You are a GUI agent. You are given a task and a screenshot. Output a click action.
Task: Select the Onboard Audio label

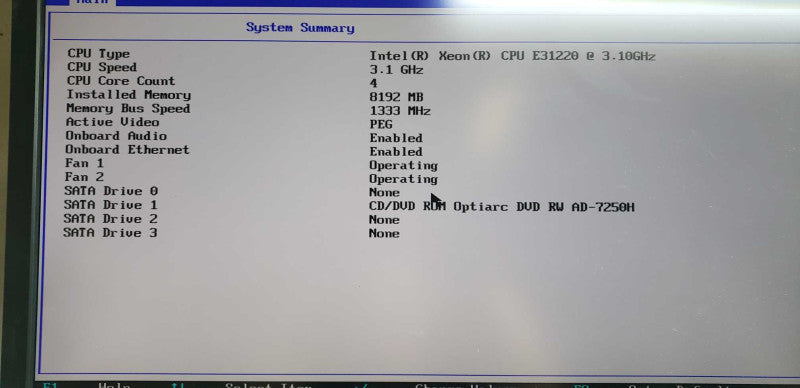point(116,136)
